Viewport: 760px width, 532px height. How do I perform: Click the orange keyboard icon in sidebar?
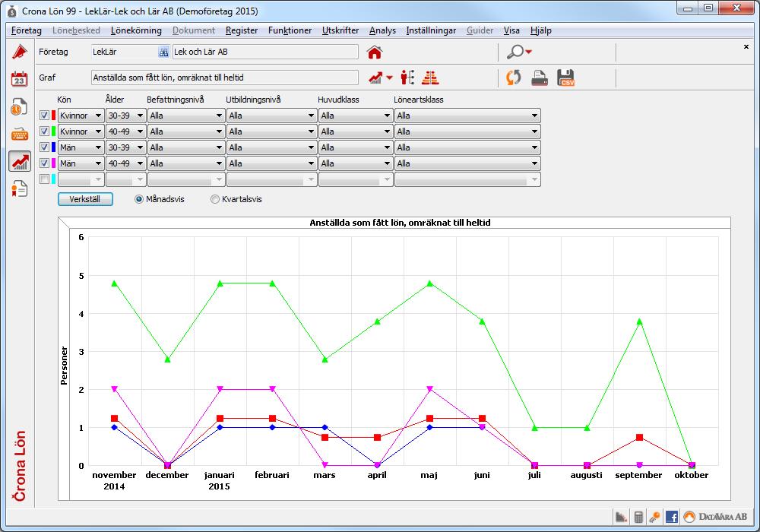click(20, 134)
